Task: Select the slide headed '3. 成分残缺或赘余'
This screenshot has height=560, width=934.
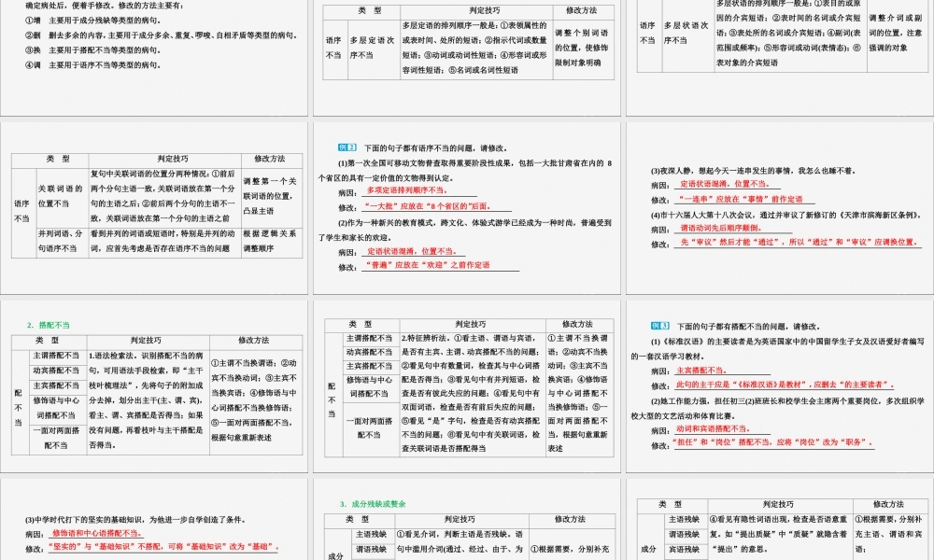Action: click(467, 520)
